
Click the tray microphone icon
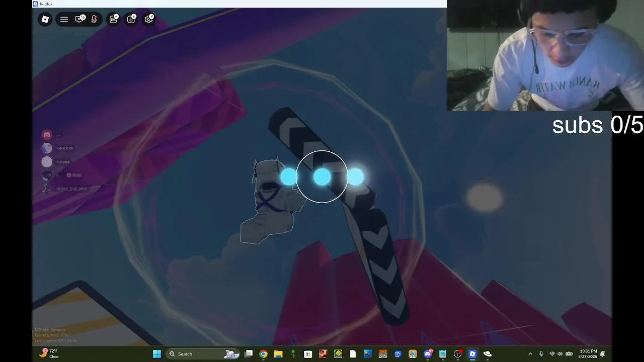(x=541, y=354)
